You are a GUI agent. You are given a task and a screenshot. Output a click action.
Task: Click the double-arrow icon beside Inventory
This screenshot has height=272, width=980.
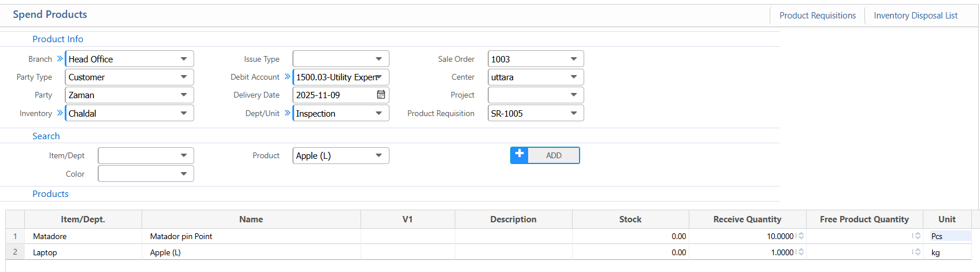(x=60, y=113)
